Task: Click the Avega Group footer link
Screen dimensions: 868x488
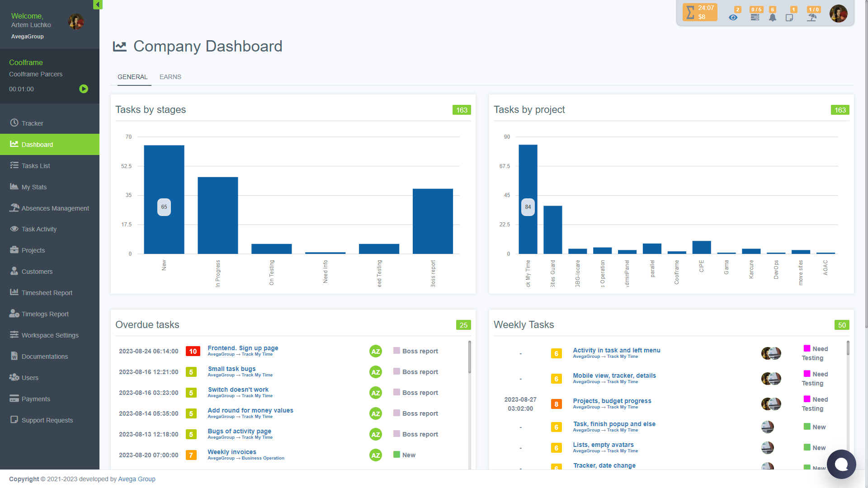Action: pos(137,479)
